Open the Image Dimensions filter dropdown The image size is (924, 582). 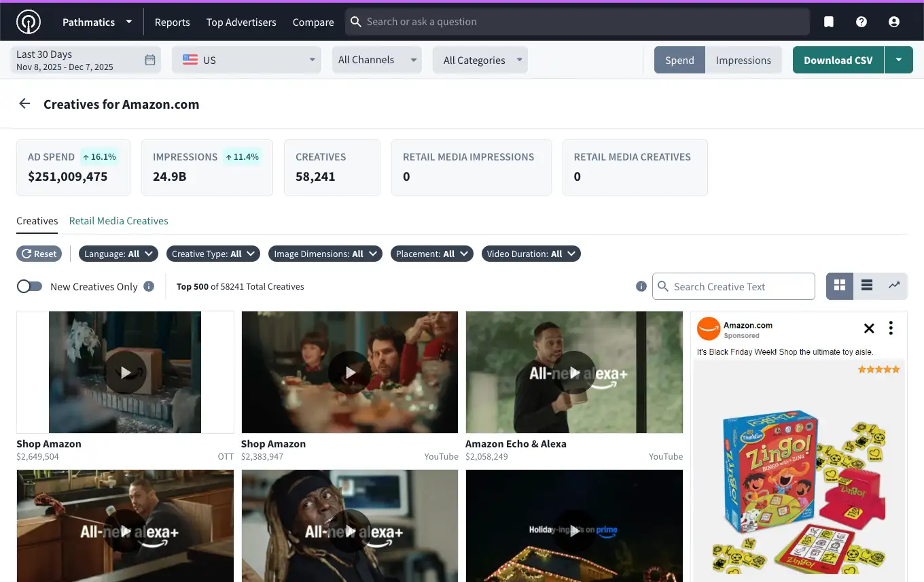tap(325, 254)
